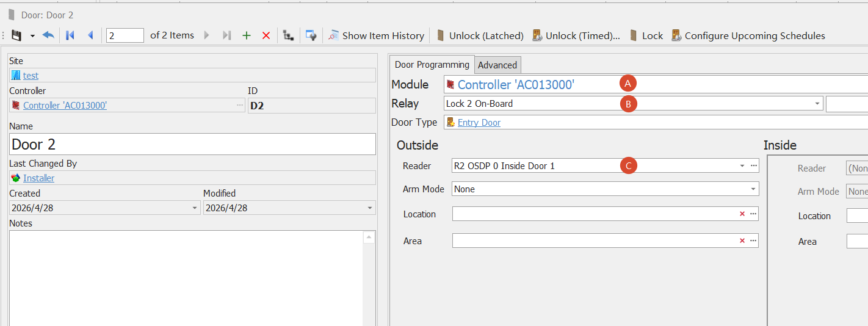Expand the Modified date dropdown
868x326 pixels.
point(370,208)
